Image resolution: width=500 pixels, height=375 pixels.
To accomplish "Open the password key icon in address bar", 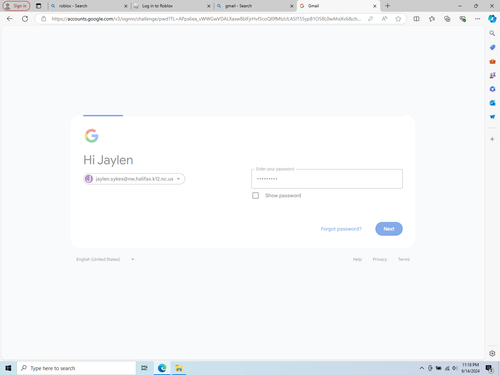I will (x=370, y=19).
